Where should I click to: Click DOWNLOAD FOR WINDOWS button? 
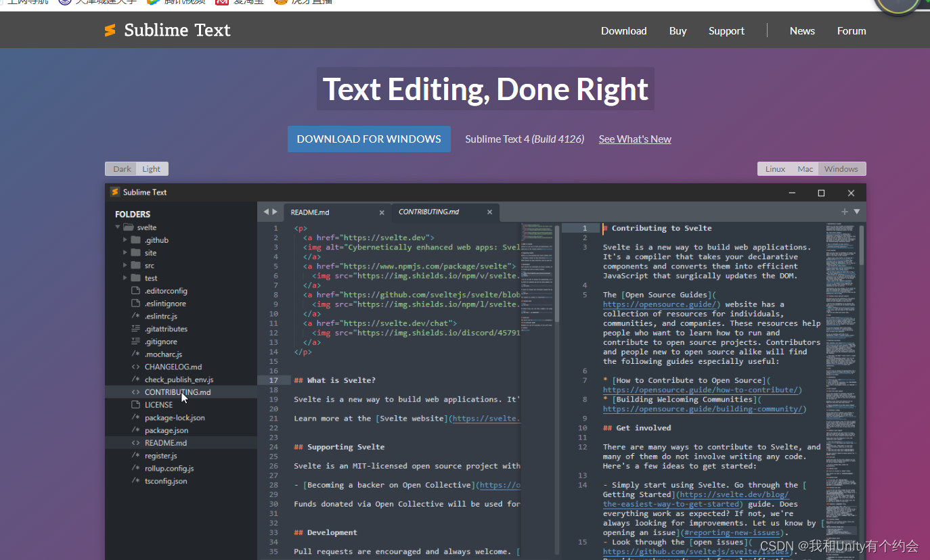[369, 139]
